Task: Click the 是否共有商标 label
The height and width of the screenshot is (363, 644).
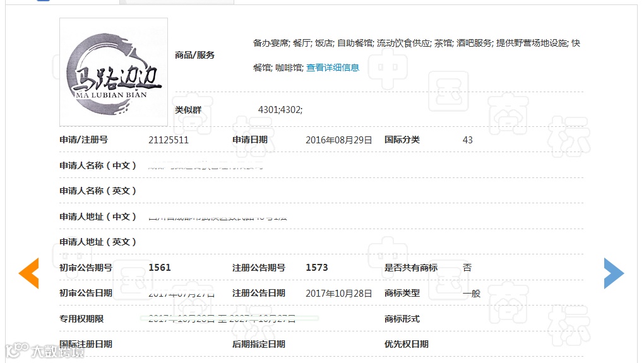Action: coord(411,268)
